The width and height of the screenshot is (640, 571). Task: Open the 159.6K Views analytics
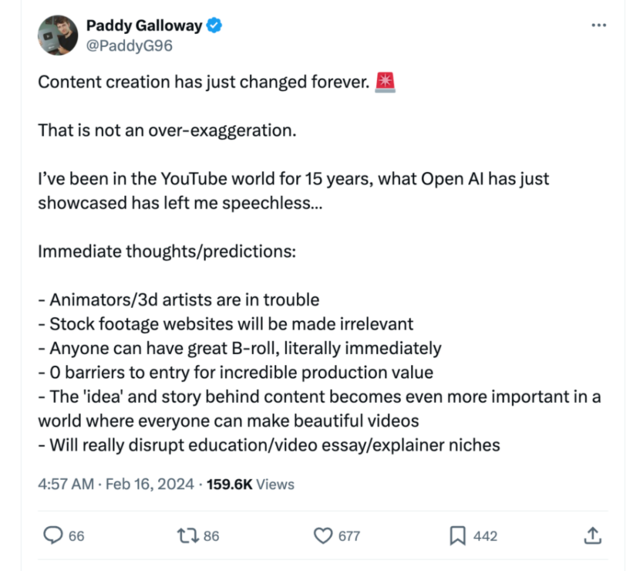click(251, 484)
